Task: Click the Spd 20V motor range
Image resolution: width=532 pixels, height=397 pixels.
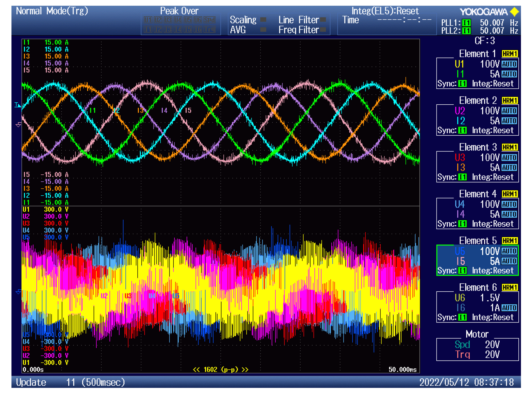Action: click(x=477, y=344)
